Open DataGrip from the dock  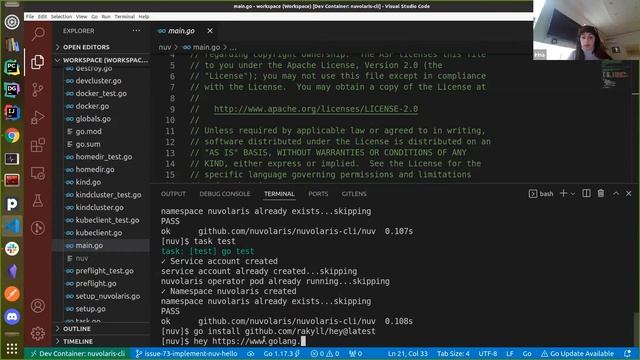(x=12, y=90)
